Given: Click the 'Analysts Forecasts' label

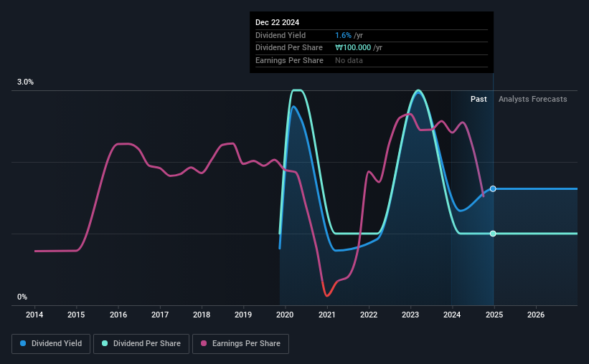Looking at the screenshot, I should coord(532,99).
